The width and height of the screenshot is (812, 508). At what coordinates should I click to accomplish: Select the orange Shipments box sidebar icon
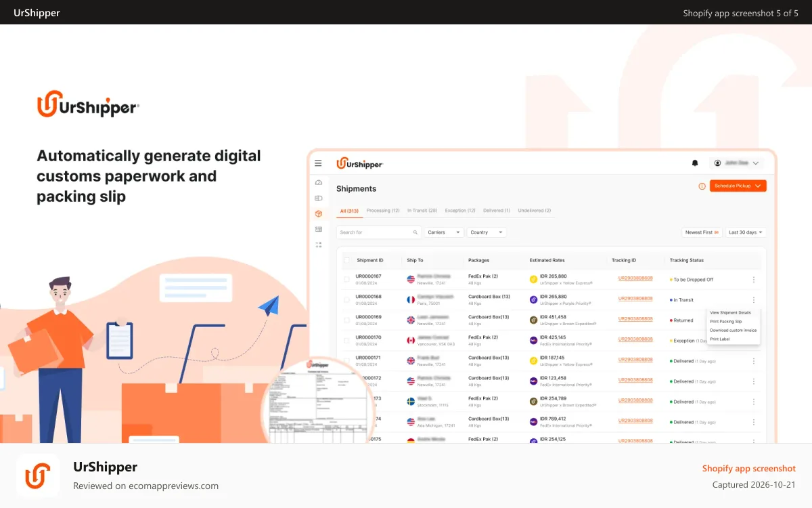coord(318,214)
